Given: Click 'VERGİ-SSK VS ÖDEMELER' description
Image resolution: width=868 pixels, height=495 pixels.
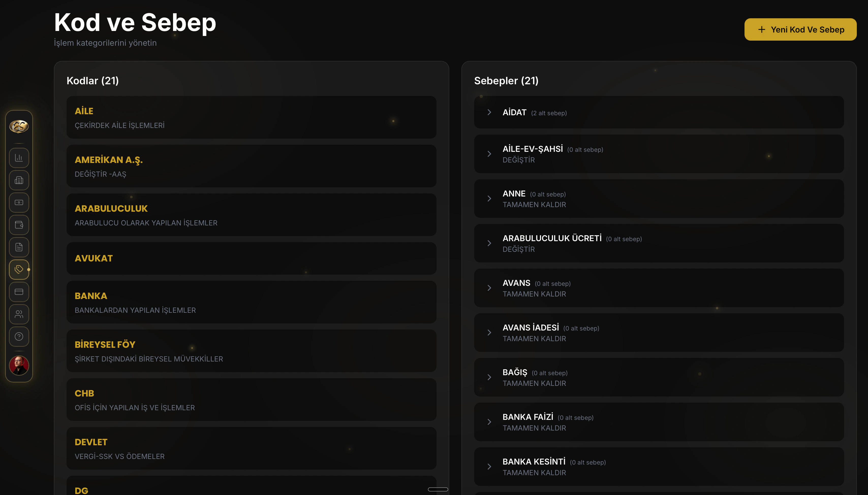Looking at the screenshot, I should point(119,457).
